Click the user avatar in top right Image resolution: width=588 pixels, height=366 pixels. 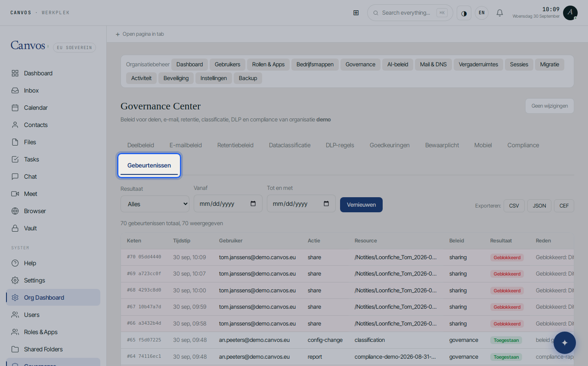pyautogui.click(x=570, y=13)
